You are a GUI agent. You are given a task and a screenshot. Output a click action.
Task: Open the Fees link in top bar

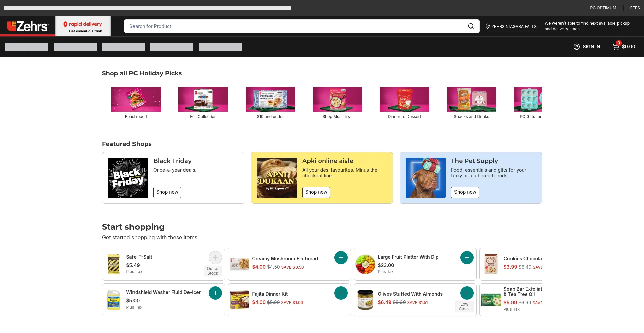point(635,8)
